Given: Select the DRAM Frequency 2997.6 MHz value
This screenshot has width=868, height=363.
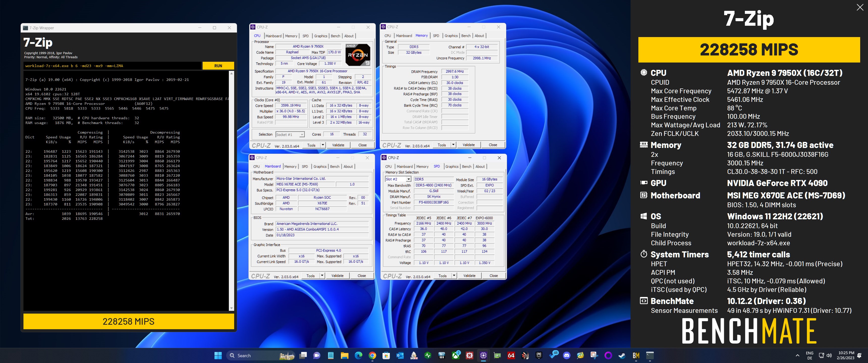Looking at the screenshot, I should [454, 72].
